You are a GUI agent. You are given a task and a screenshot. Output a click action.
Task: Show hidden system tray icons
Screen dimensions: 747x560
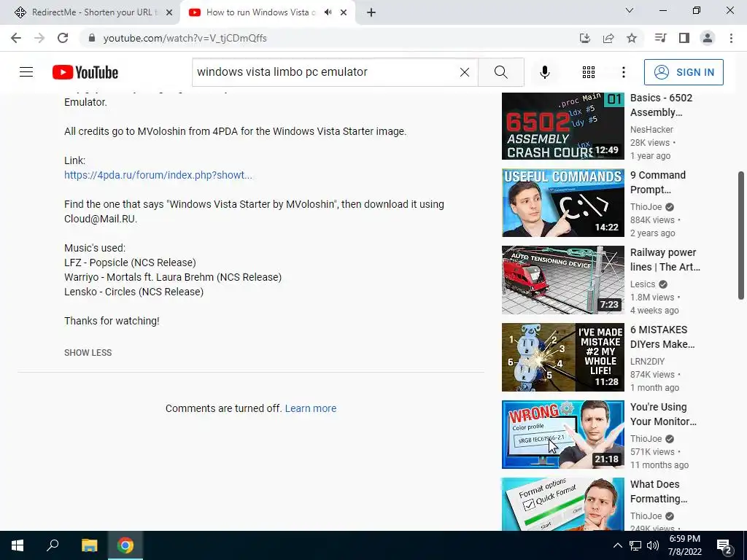[x=617, y=545]
